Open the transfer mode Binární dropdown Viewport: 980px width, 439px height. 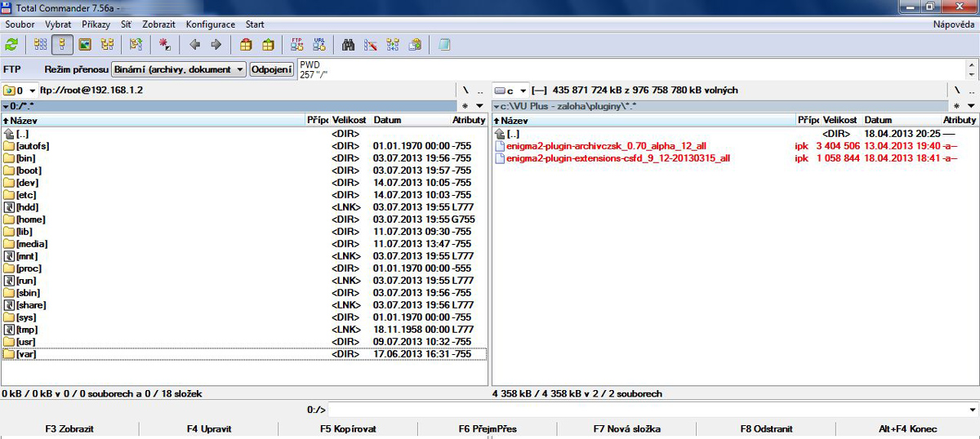[179, 69]
